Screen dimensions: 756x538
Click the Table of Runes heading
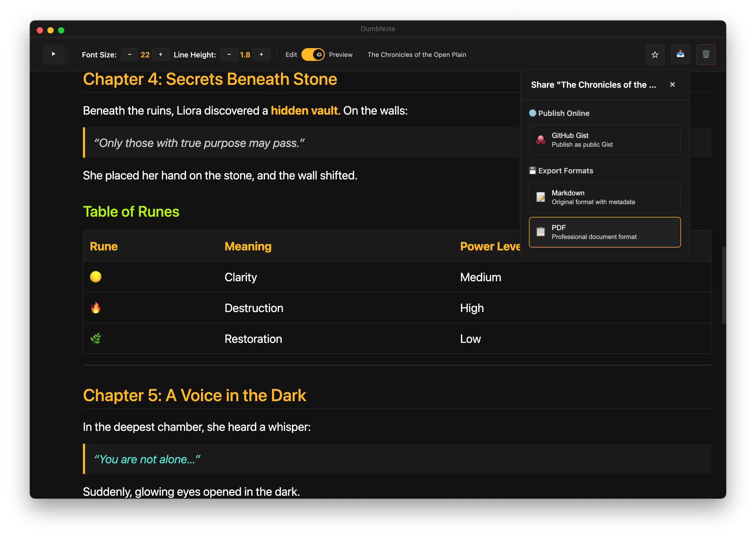tap(131, 212)
